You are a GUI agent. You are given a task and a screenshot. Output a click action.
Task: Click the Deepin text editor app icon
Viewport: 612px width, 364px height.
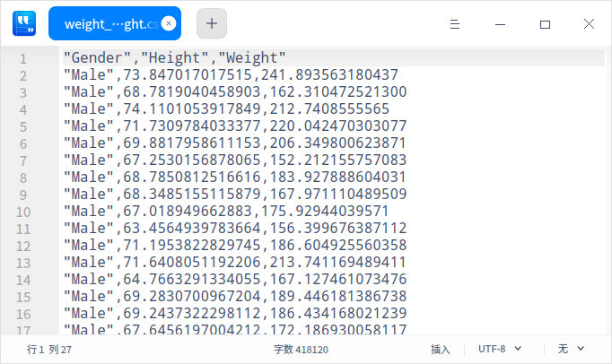click(x=23, y=24)
